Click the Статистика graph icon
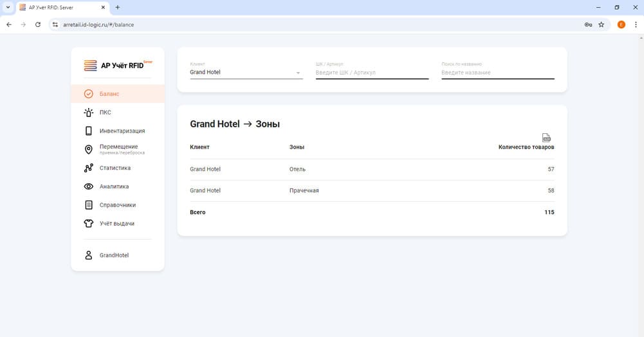This screenshot has height=337, width=644. coord(89,168)
